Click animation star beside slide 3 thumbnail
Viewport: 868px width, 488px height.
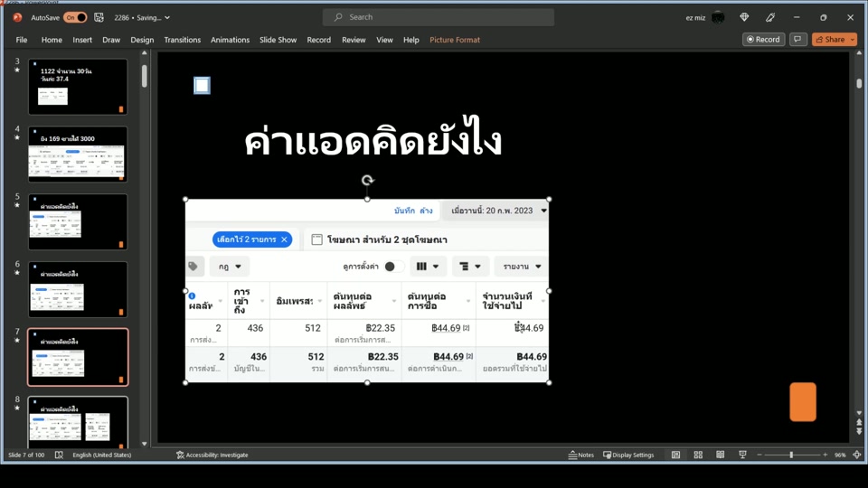click(x=17, y=70)
